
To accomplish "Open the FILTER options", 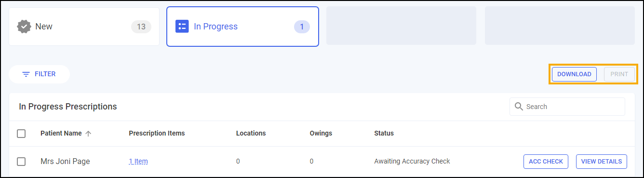I will pyautogui.click(x=40, y=74).
